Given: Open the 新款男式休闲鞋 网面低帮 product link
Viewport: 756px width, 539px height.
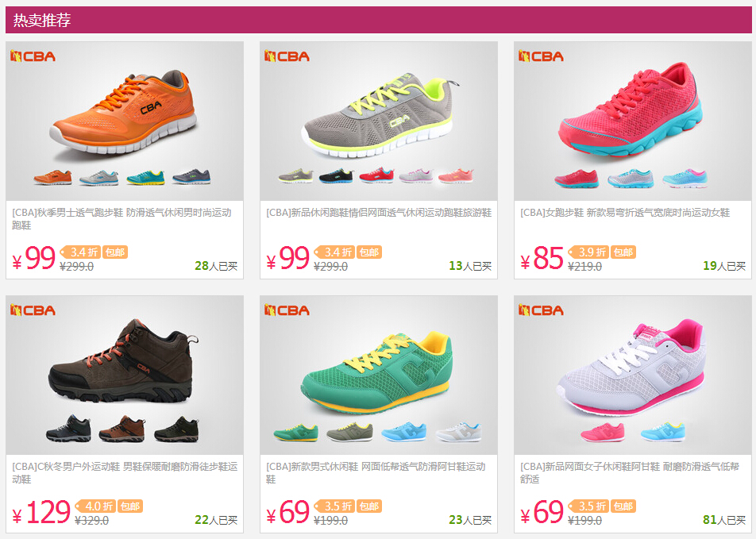Looking at the screenshot, I should pos(376,473).
